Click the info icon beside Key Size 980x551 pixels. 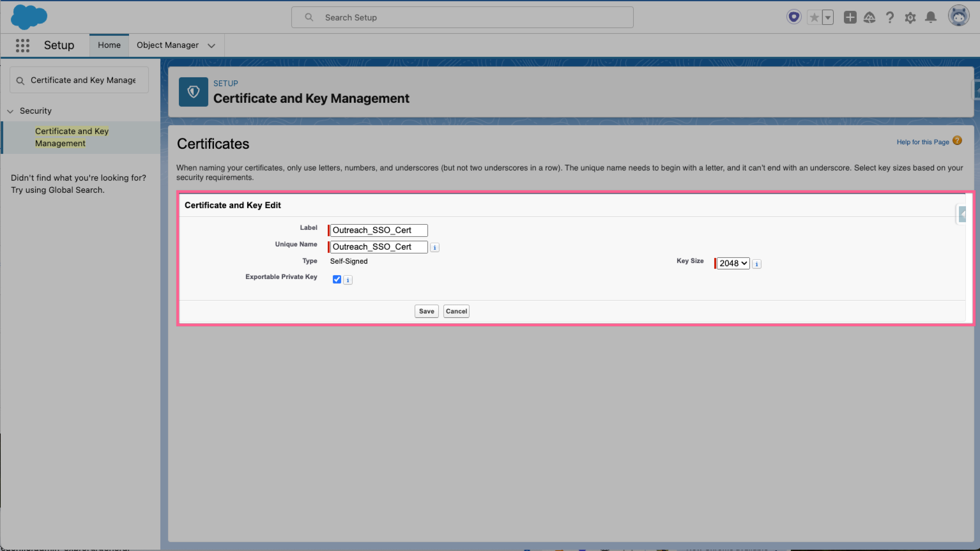pyautogui.click(x=756, y=263)
